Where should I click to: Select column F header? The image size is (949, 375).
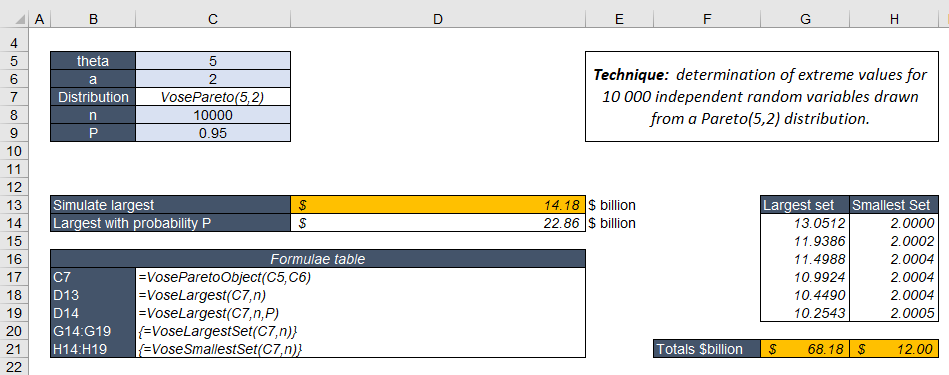707,19
